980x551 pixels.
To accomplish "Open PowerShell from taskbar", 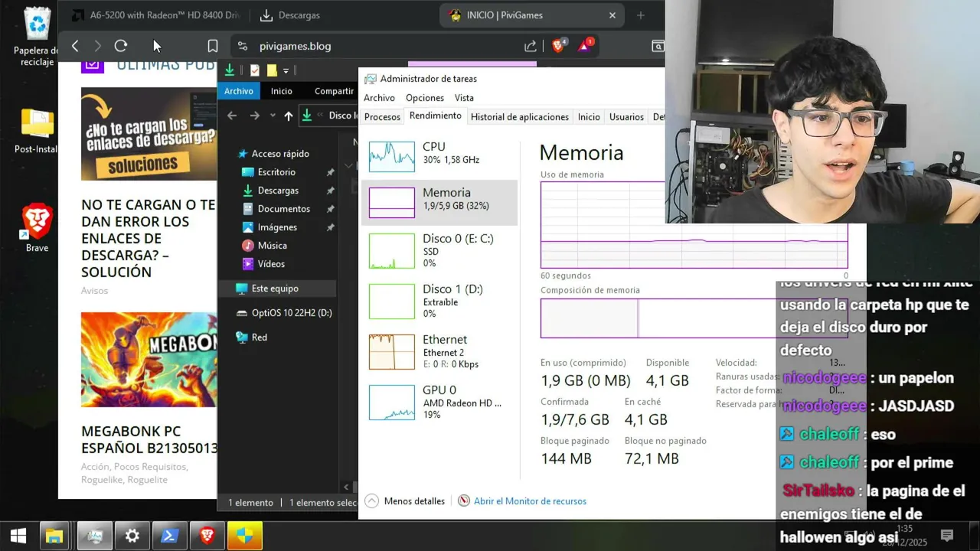I will tap(170, 536).
